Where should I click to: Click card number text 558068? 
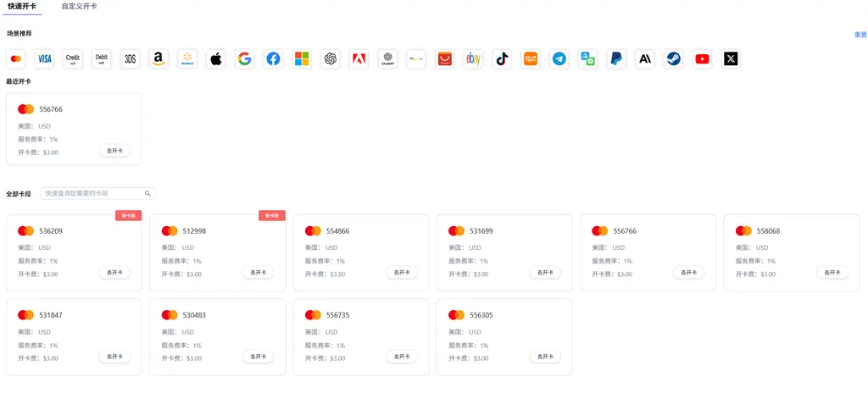click(x=768, y=231)
